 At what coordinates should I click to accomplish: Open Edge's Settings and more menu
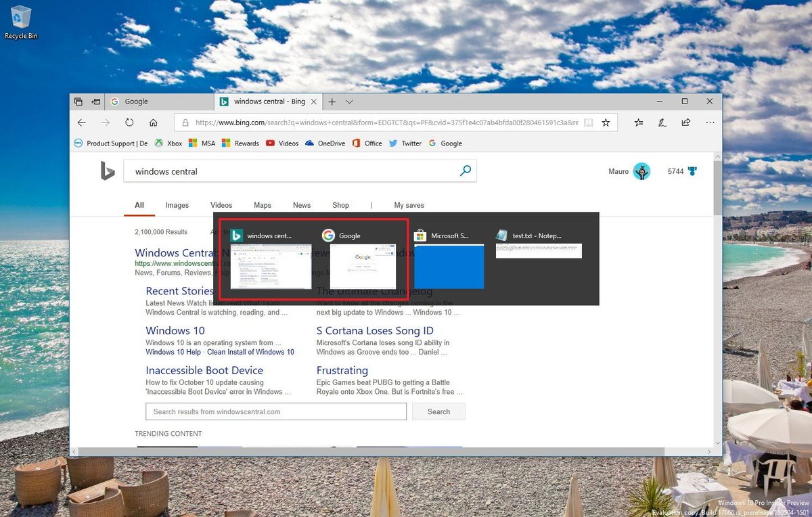[x=710, y=122]
